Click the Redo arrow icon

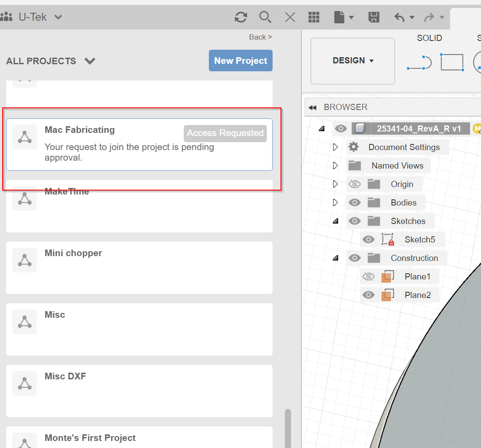429,17
